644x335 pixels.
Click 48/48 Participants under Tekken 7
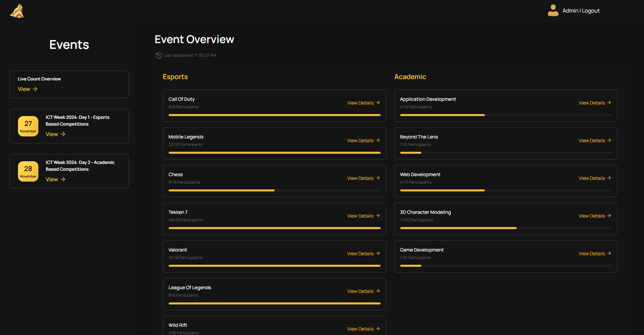coord(186,220)
